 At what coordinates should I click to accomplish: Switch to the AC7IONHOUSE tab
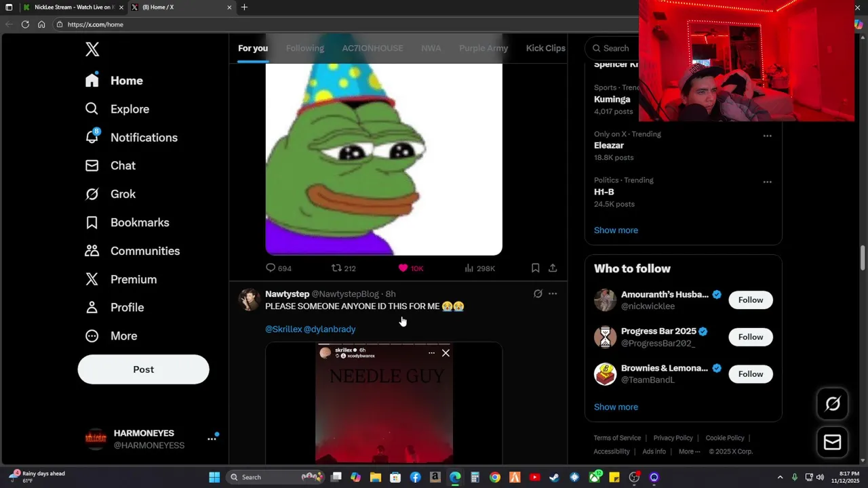372,48
